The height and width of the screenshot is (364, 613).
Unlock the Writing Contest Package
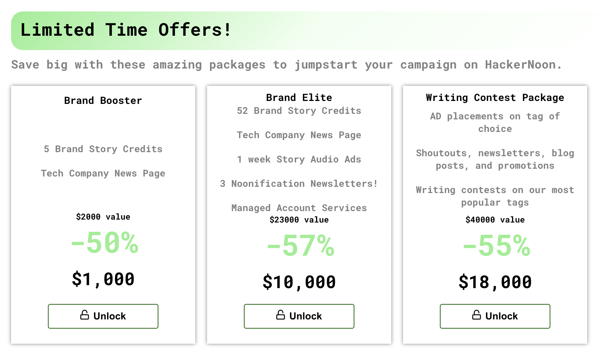[495, 316]
